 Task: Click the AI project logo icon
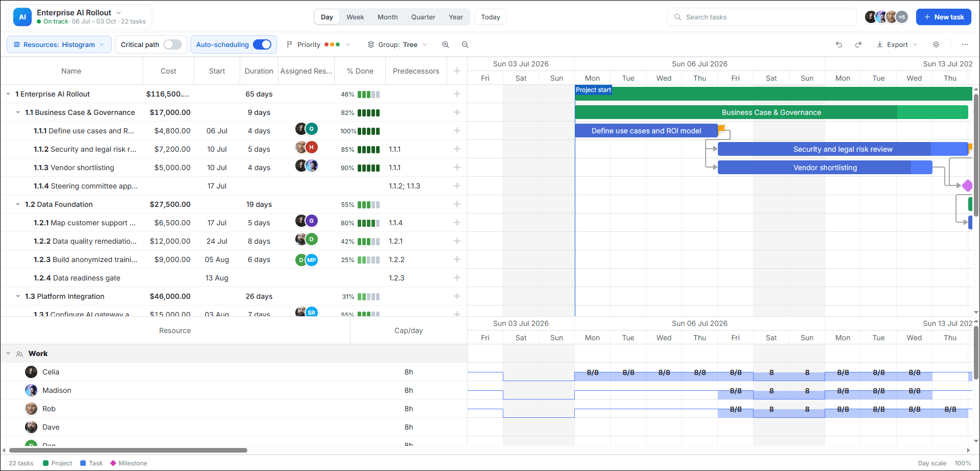point(22,17)
